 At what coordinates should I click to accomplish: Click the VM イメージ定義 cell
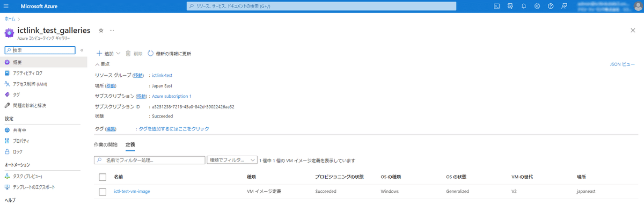click(x=264, y=191)
